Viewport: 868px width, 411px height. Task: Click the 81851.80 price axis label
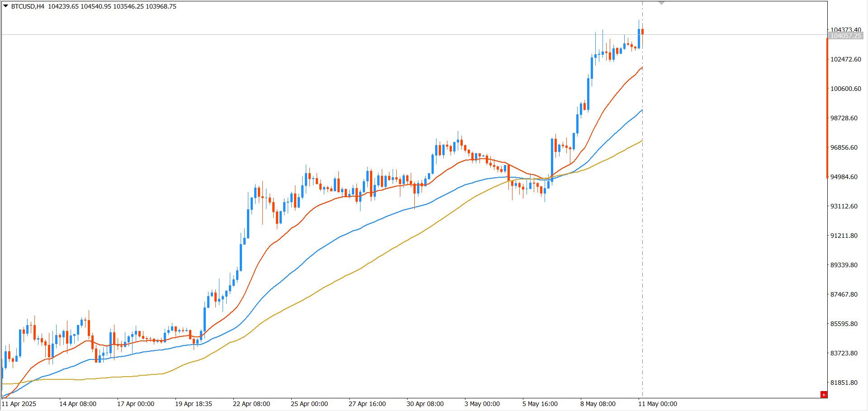pyautogui.click(x=844, y=383)
